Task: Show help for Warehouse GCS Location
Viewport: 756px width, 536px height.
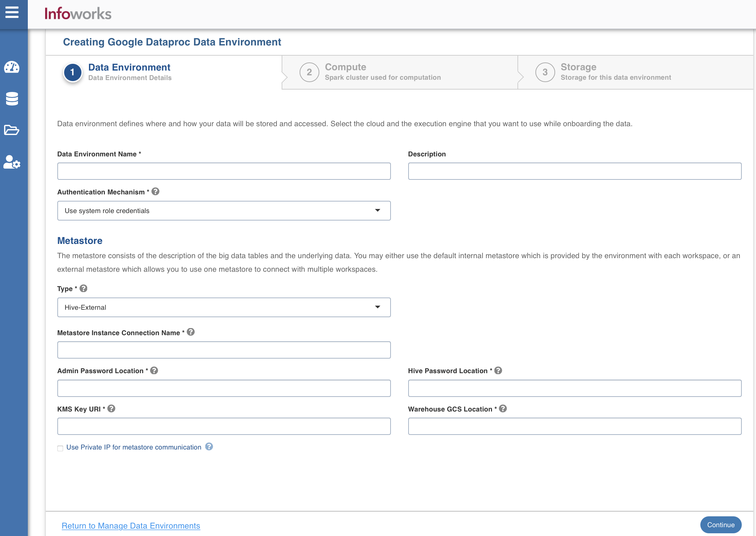Action: (503, 409)
